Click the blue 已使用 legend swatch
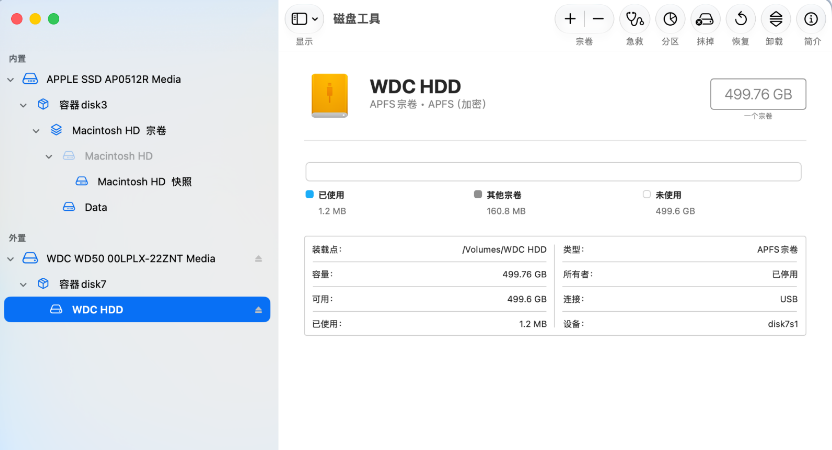This screenshot has width=832, height=450. pos(310,194)
